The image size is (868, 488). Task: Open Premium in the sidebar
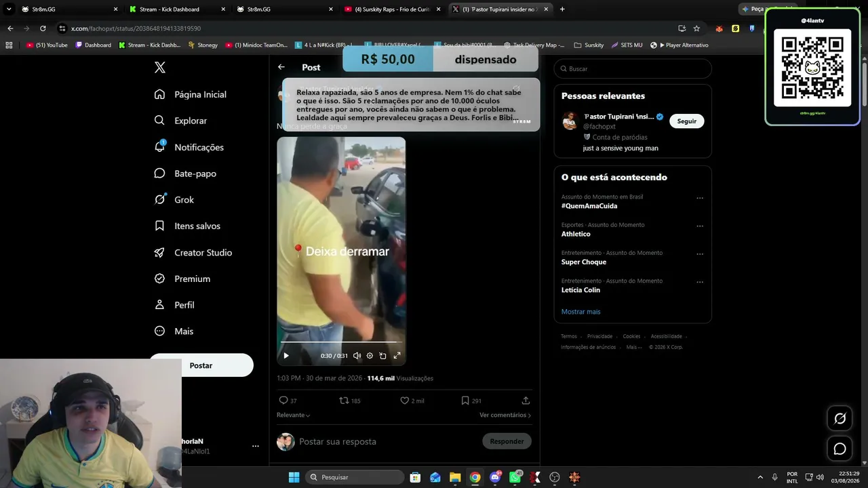(x=182, y=279)
